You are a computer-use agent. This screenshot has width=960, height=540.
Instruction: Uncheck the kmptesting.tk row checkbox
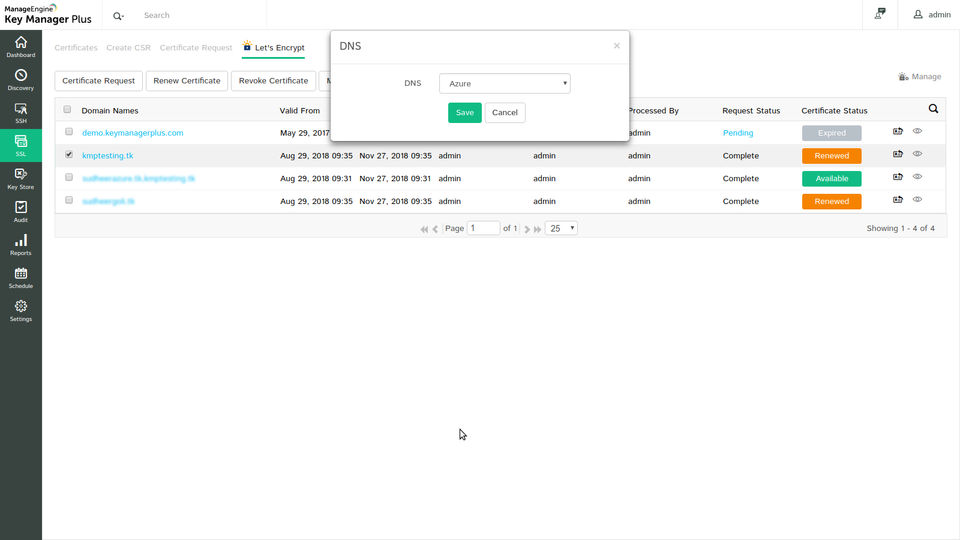click(x=69, y=154)
